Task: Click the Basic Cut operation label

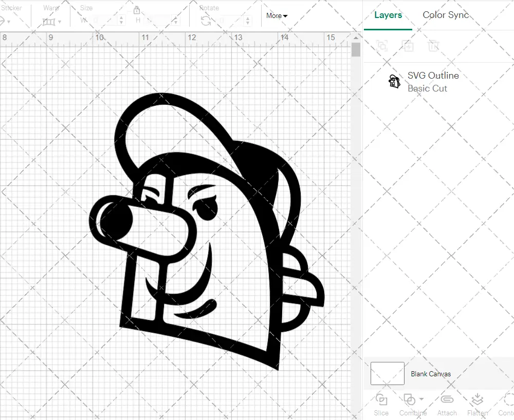Action: 427,88
